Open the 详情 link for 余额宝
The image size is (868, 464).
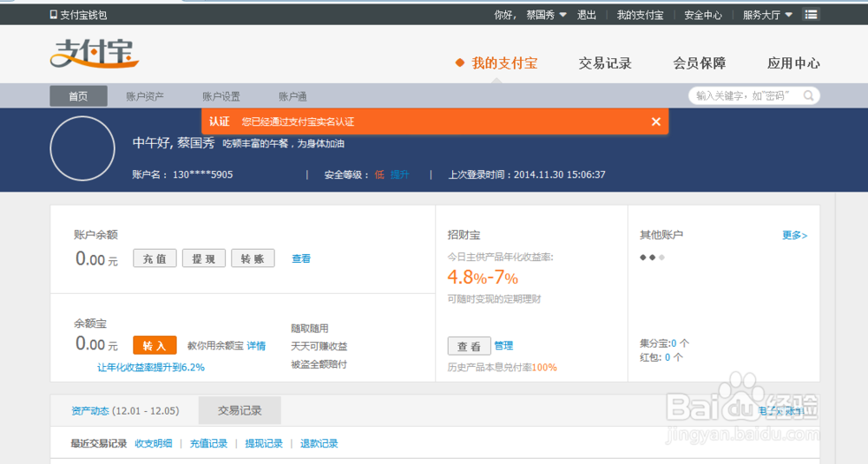(256, 346)
